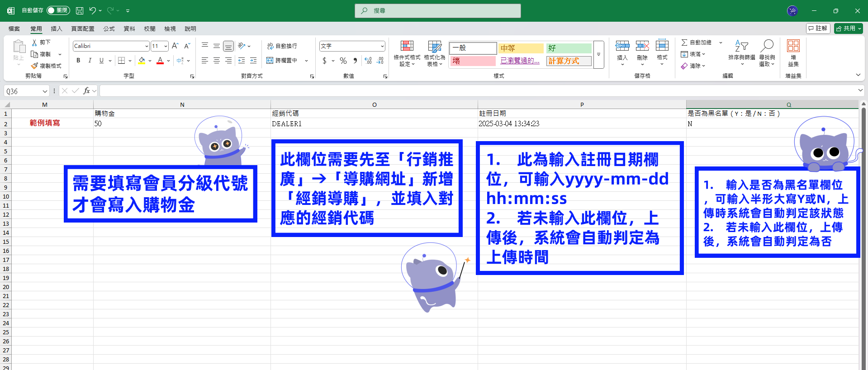Toggle 自動換行 wrap text
This screenshot has width=868, height=370.
click(x=282, y=46)
